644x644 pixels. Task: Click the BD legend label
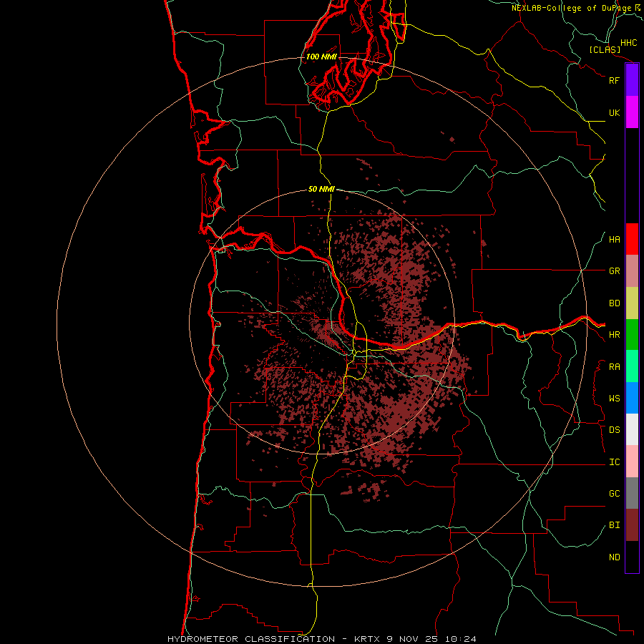click(x=614, y=303)
